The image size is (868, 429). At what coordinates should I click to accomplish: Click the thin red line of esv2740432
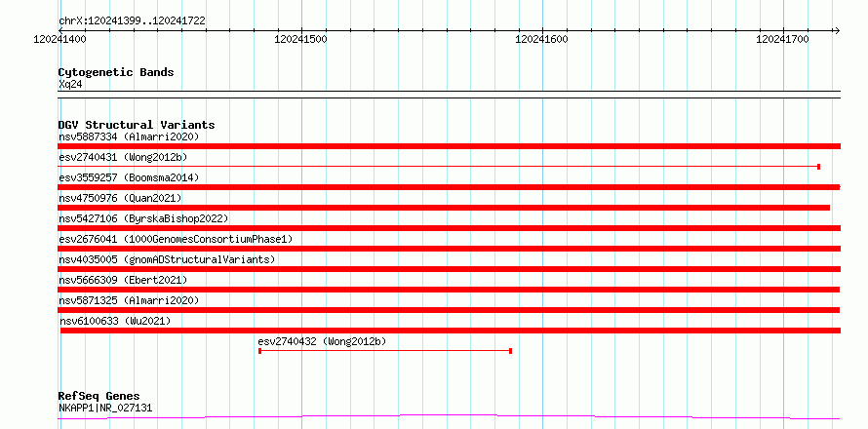tap(385, 351)
